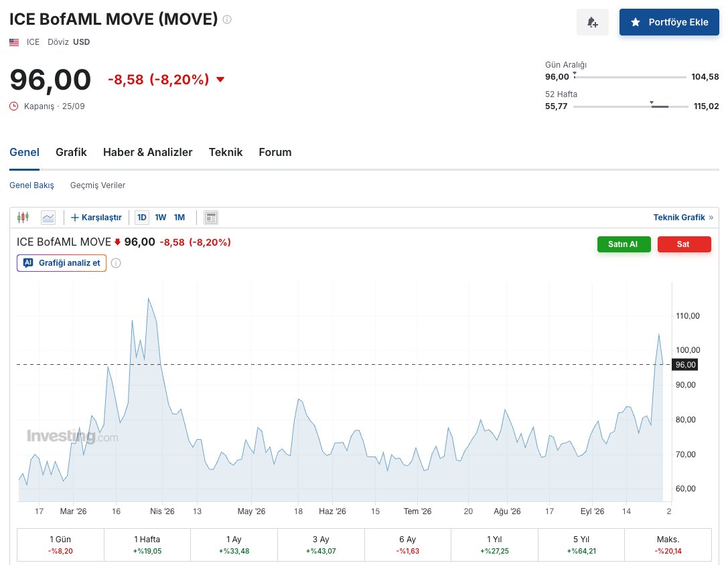Screen dimensions: 728x565
Task: Open the Forum tab
Action: (275, 152)
